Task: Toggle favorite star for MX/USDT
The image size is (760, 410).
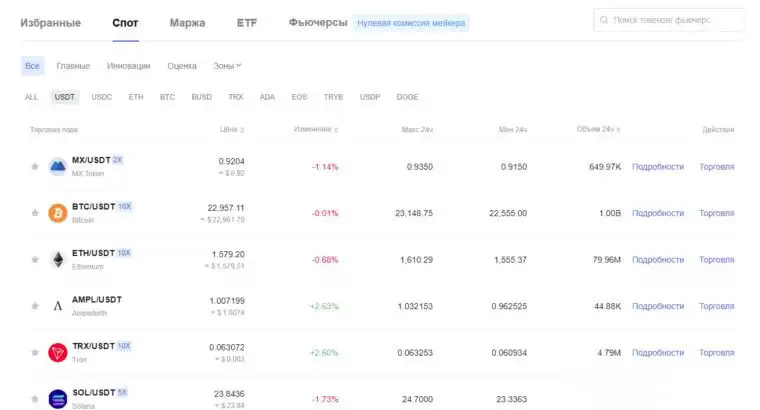Action: [x=35, y=166]
